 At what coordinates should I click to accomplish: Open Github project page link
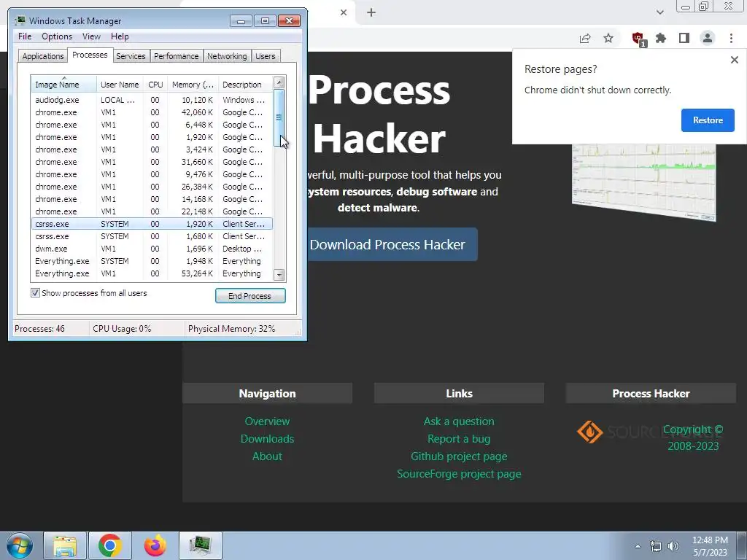pos(460,456)
